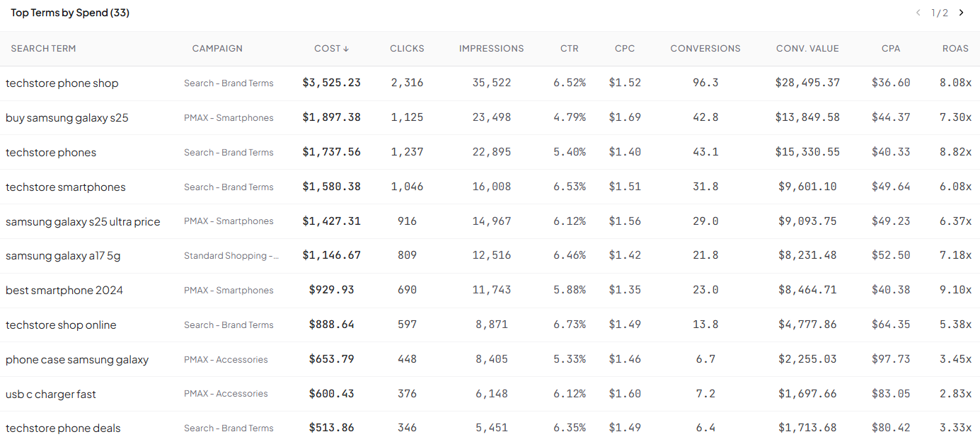Open the 'PMAX - Smartphones' campaign link
The image size is (980, 444).
[x=229, y=117]
